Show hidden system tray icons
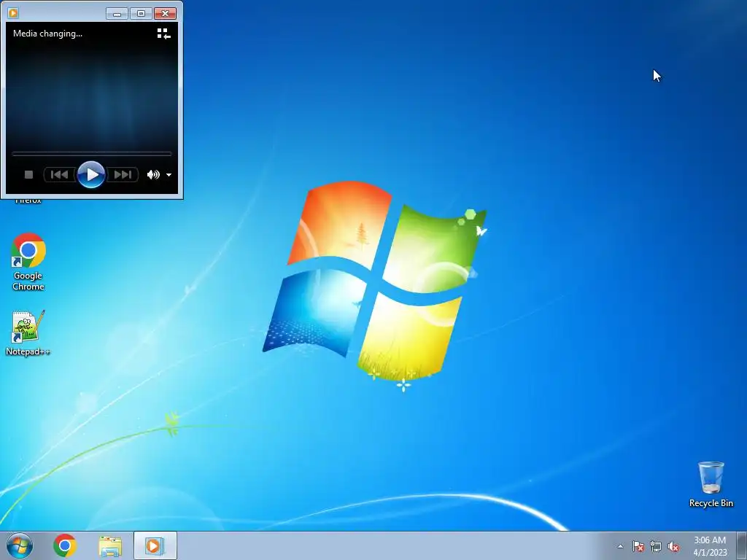This screenshot has height=560, width=747. pyautogui.click(x=620, y=546)
